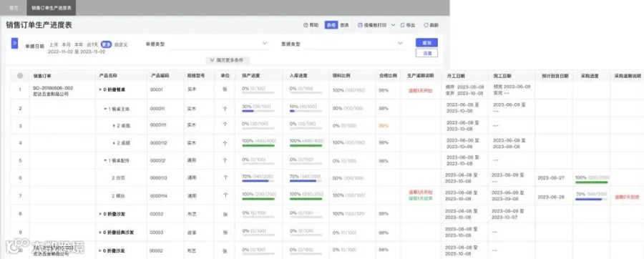This screenshot has width=644, height=259.
Task: Click the help question-mark icon
Action: coord(306,25)
